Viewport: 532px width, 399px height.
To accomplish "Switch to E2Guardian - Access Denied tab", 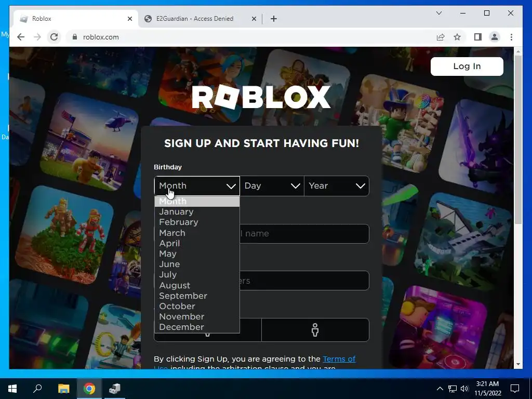I will (x=200, y=19).
